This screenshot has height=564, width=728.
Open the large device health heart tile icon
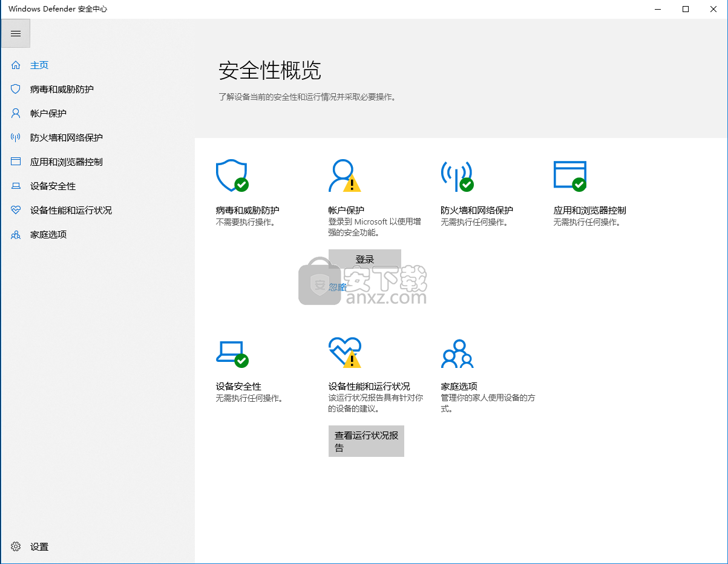click(x=344, y=353)
